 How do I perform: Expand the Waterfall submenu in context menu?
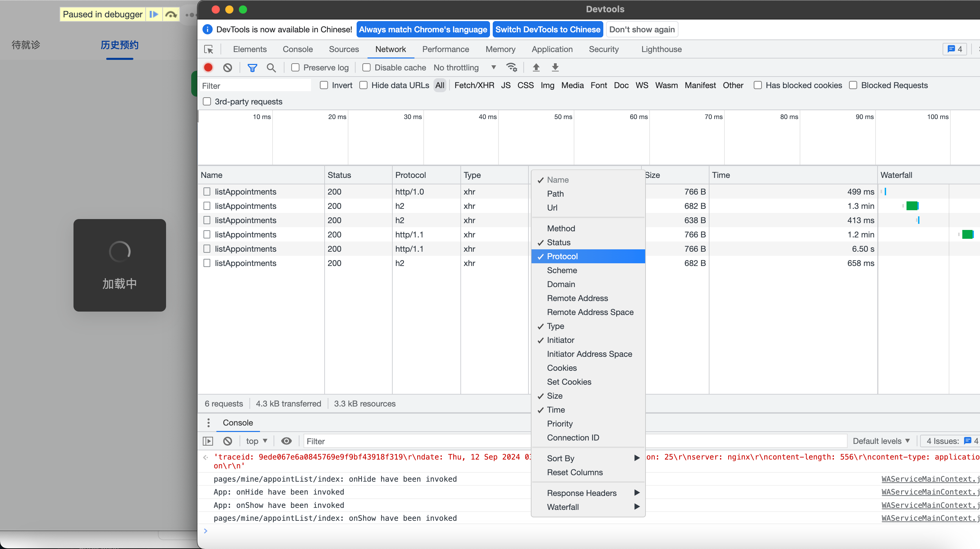pyautogui.click(x=588, y=507)
